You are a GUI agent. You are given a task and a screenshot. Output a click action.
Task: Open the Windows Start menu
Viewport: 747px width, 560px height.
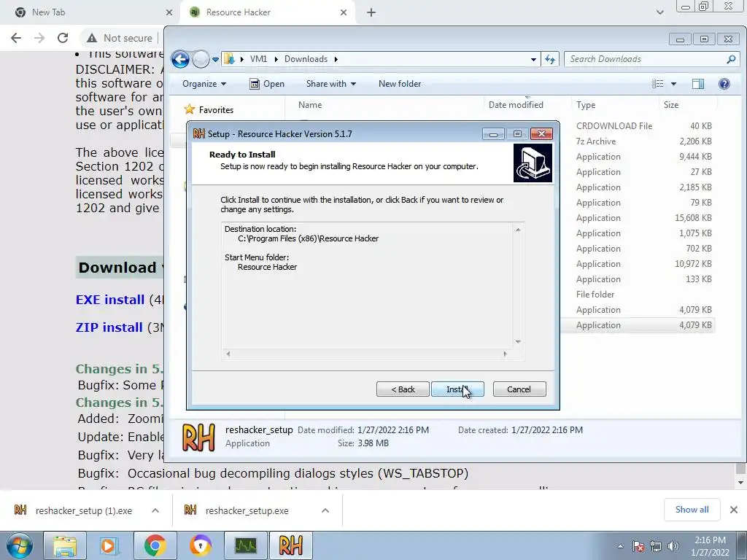pos(19,545)
